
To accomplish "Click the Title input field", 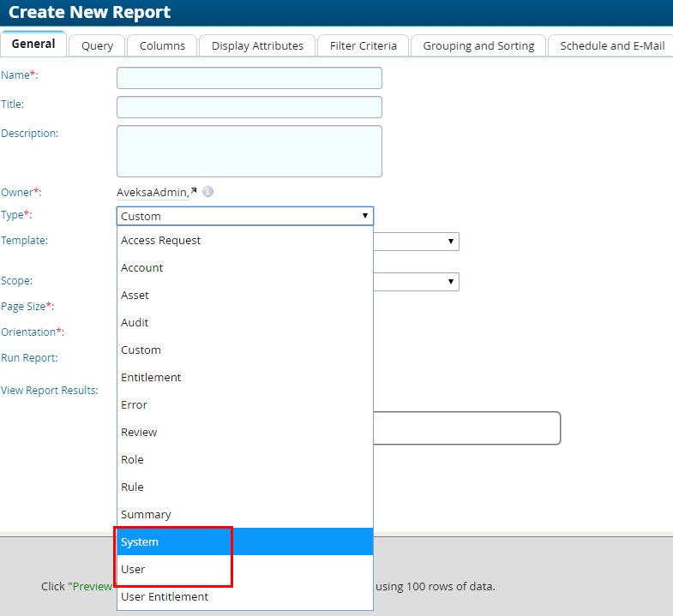I will point(249,107).
